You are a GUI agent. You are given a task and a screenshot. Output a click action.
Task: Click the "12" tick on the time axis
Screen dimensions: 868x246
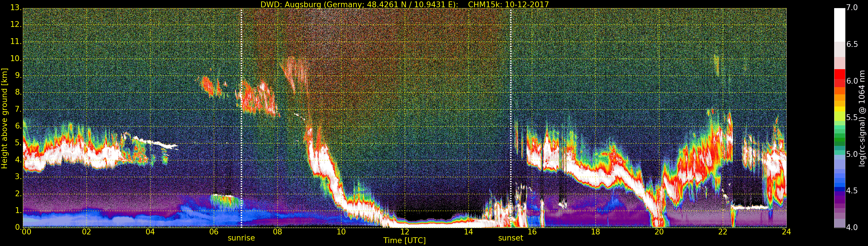pyautogui.click(x=405, y=232)
